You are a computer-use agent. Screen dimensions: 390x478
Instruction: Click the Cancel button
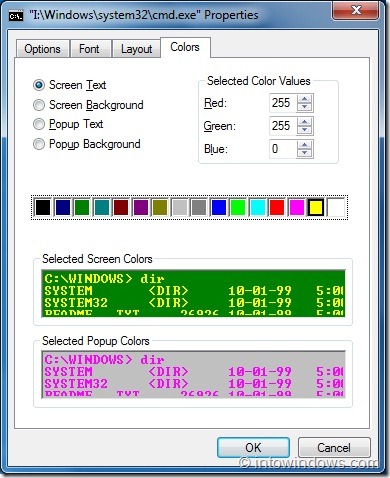click(x=334, y=447)
